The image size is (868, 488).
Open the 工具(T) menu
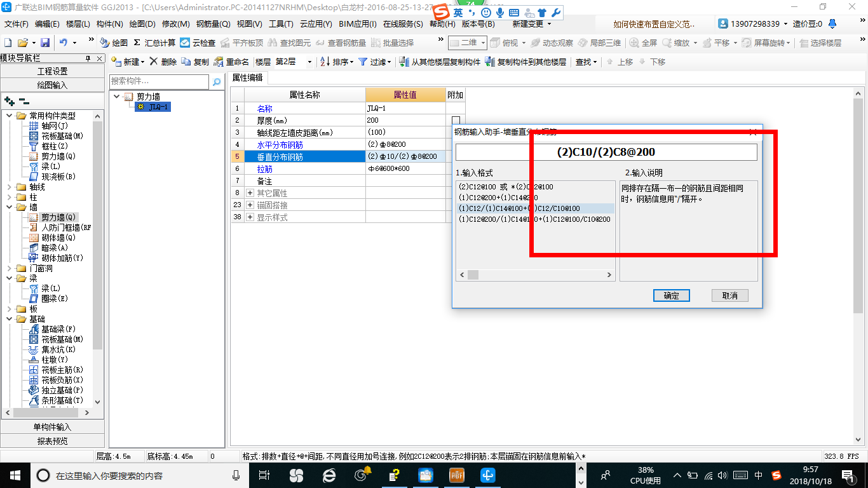pos(281,24)
